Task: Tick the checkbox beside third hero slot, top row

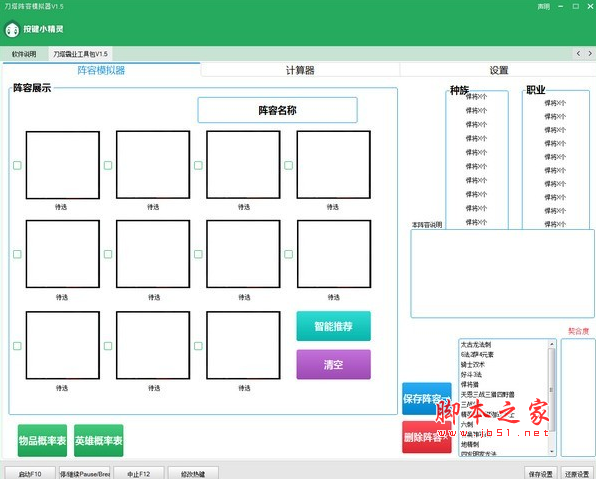Action: 198,165
